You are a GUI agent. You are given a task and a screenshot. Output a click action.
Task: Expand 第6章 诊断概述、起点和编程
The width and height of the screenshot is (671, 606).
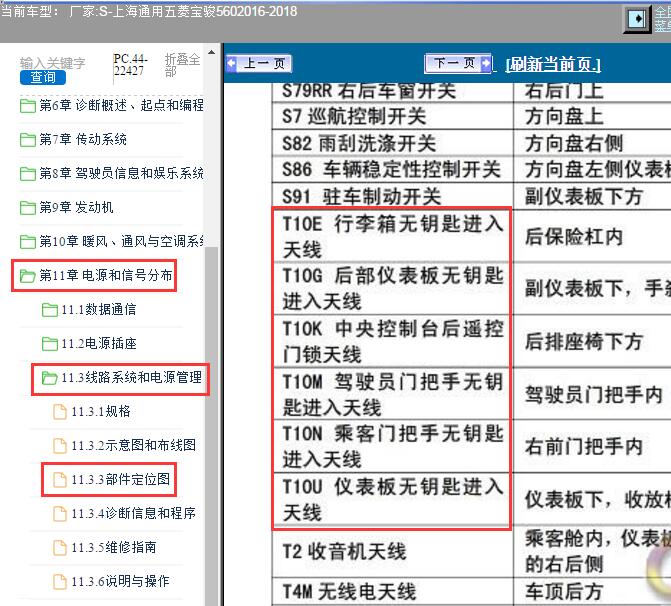point(122,105)
